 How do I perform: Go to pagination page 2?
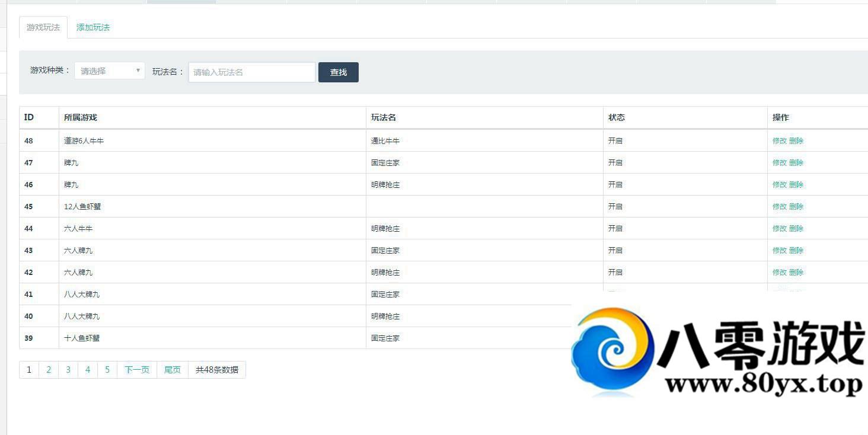(49, 370)
